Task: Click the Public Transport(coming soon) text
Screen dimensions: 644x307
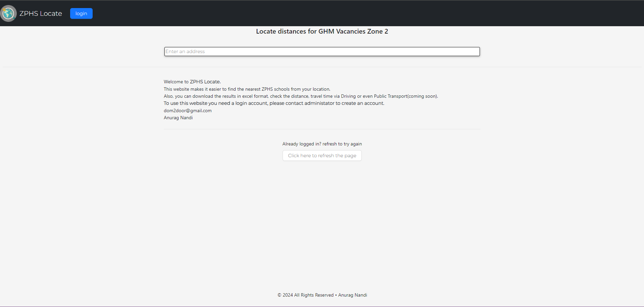Action: point(406,96)
